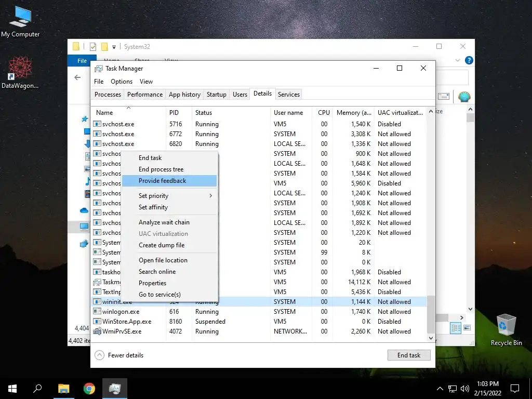Choose End process tree

tap(169, 169)
